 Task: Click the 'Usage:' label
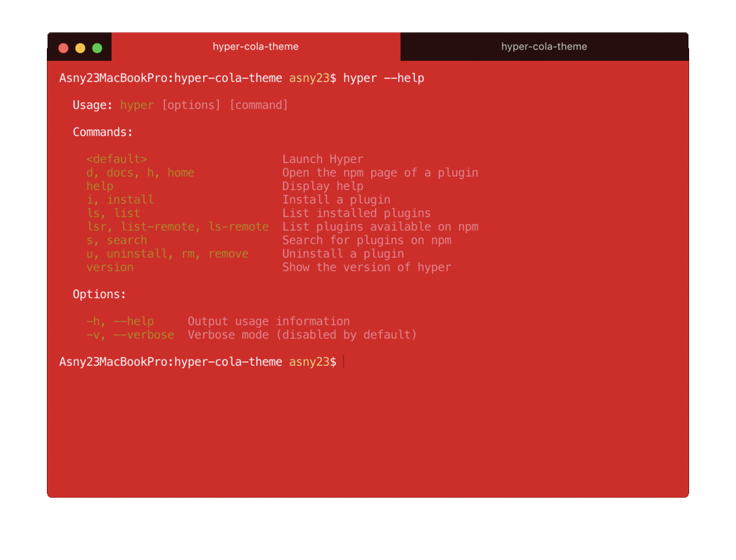coord(92,105)
